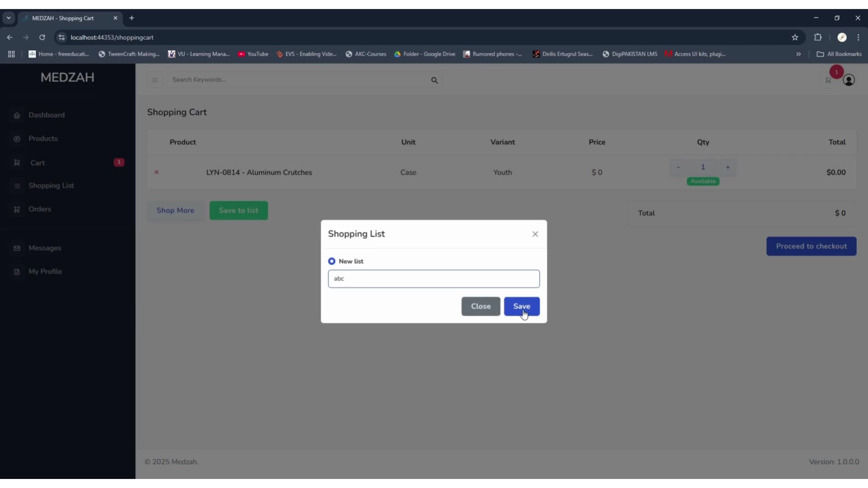Open browser Extensions puzzle icon
The height and width of the screenshot is (488, 868).
[x=818, y=38]
